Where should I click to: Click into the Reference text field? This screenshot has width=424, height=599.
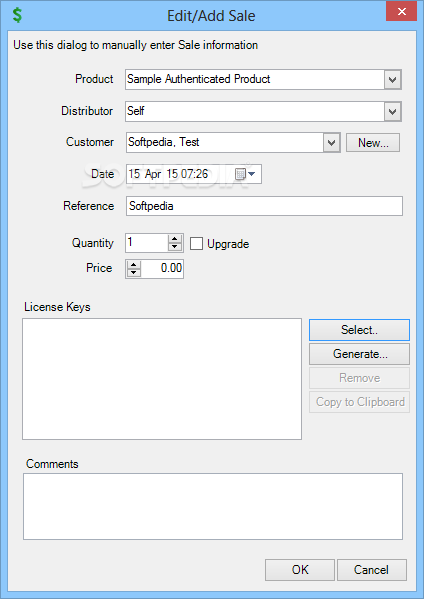(264, 206)
